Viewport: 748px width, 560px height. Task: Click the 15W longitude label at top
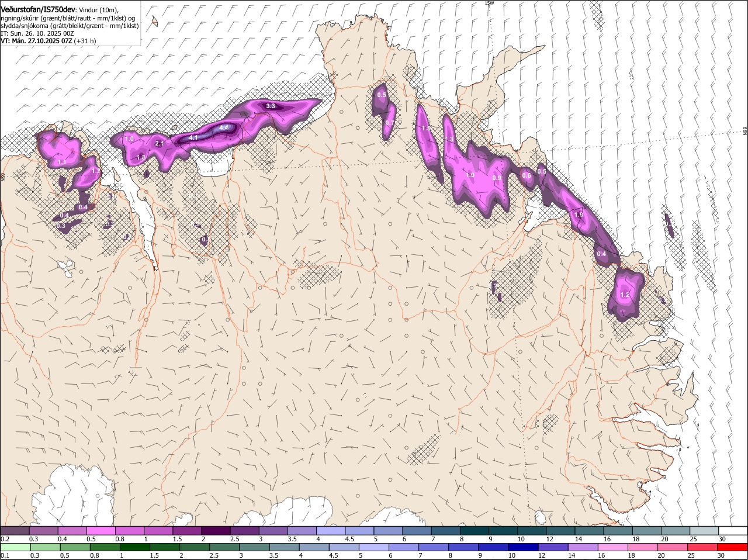pyautogui.click(x=489, y=3)
